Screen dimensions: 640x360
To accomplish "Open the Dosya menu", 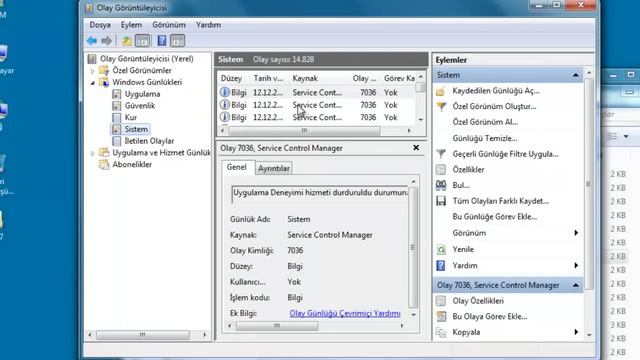I will point(100,25).
